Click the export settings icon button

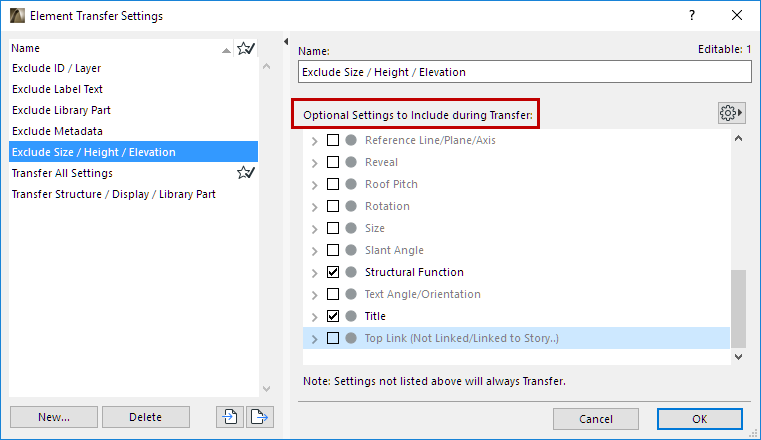[260, 417]
